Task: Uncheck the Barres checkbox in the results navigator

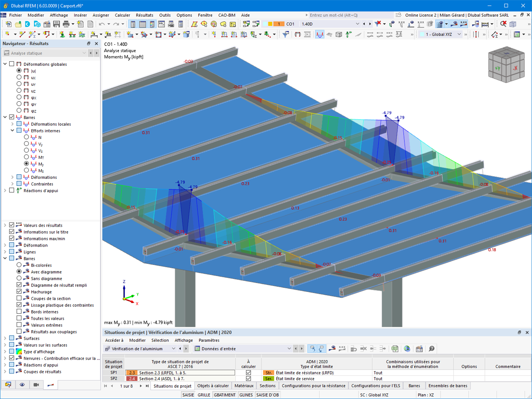Action: click(x=12, y=117)
